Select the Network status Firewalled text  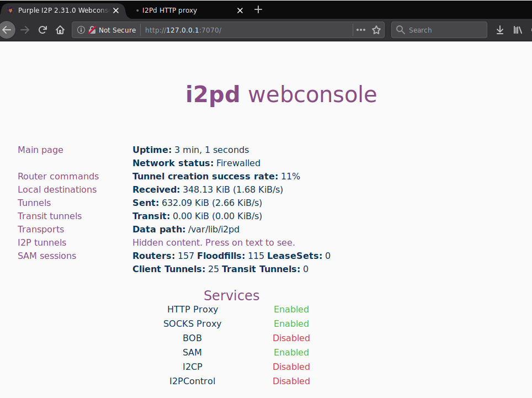point(238,163)
